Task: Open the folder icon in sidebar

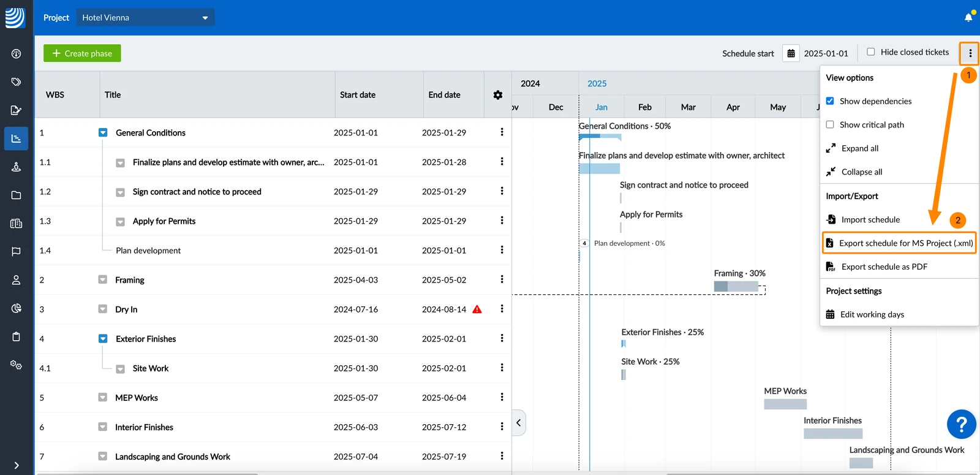Action: point(17,195)
